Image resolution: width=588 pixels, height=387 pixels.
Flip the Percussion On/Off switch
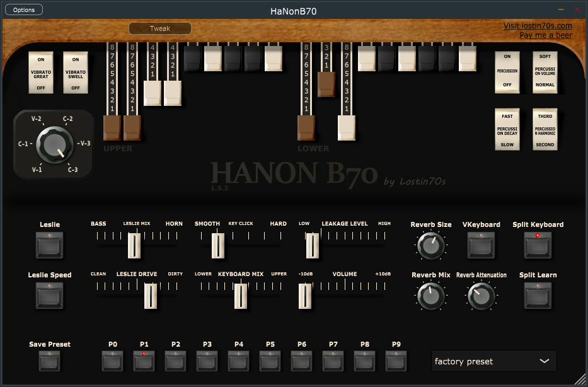(x=507, y=72)
